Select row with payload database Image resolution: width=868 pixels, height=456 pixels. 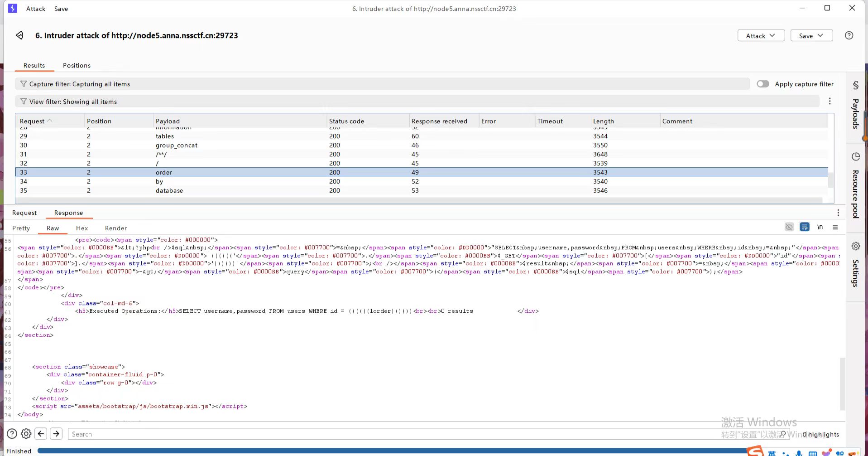pos(422,190)
